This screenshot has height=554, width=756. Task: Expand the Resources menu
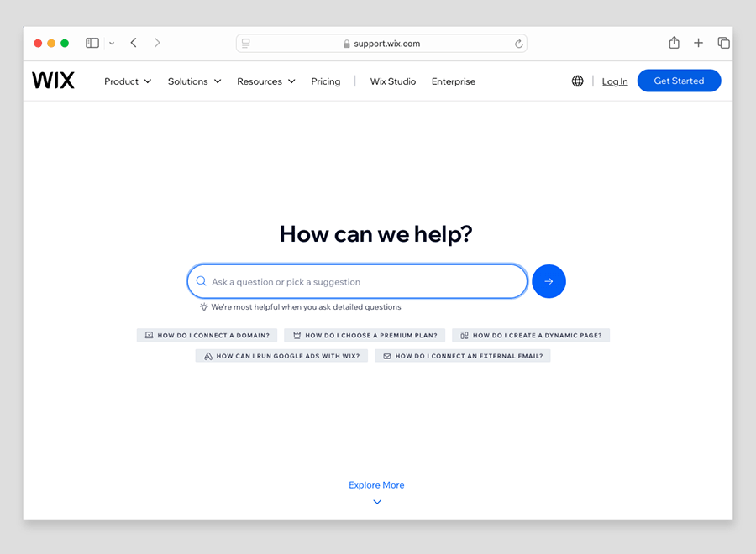point(265,81)
